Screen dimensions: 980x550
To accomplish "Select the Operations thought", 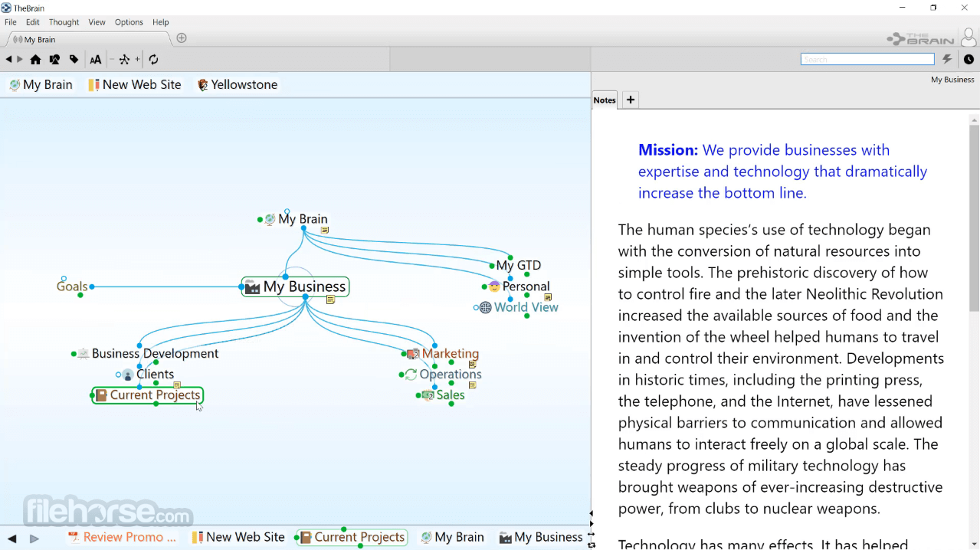I will (451, 375).
